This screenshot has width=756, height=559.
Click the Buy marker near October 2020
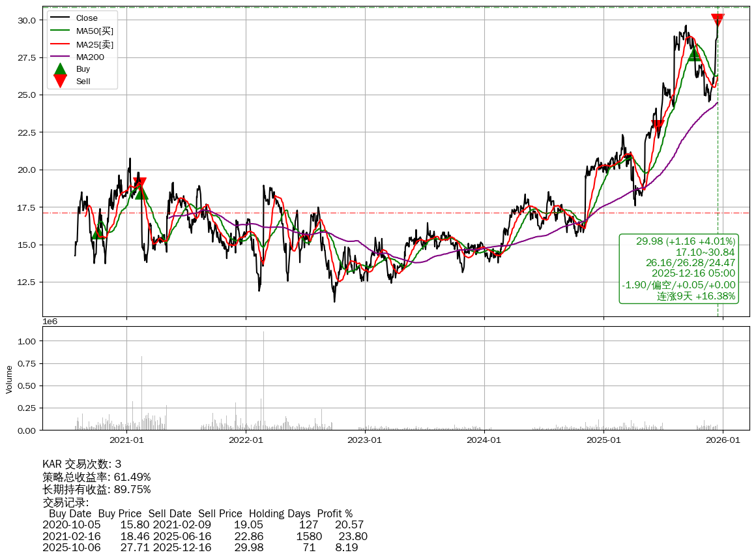coord(98,232)
